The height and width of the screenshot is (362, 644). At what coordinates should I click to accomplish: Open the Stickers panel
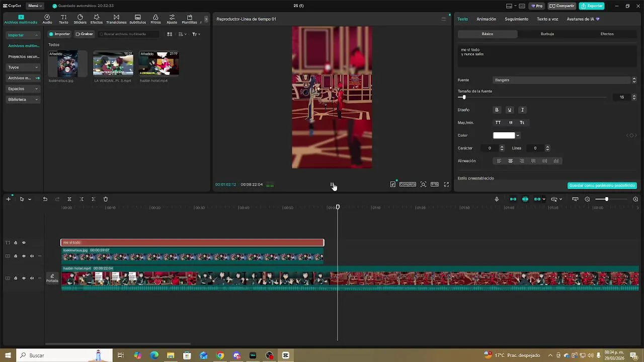(x=80, y=19)
